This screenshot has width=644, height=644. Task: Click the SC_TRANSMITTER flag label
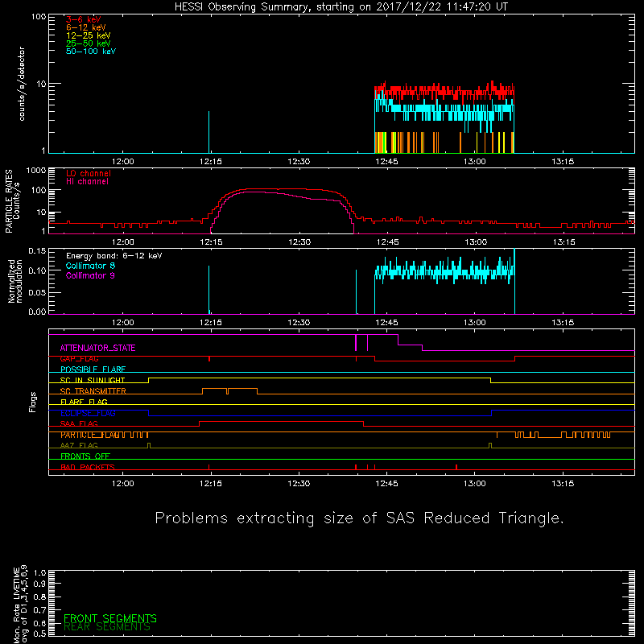tap(93, 391)
